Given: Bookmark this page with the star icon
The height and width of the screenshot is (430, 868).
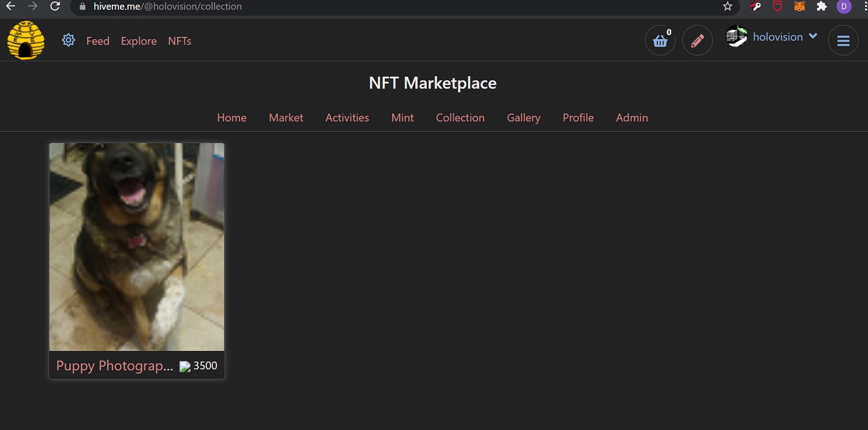Looking at the screenshot, I should pos(727,6).
